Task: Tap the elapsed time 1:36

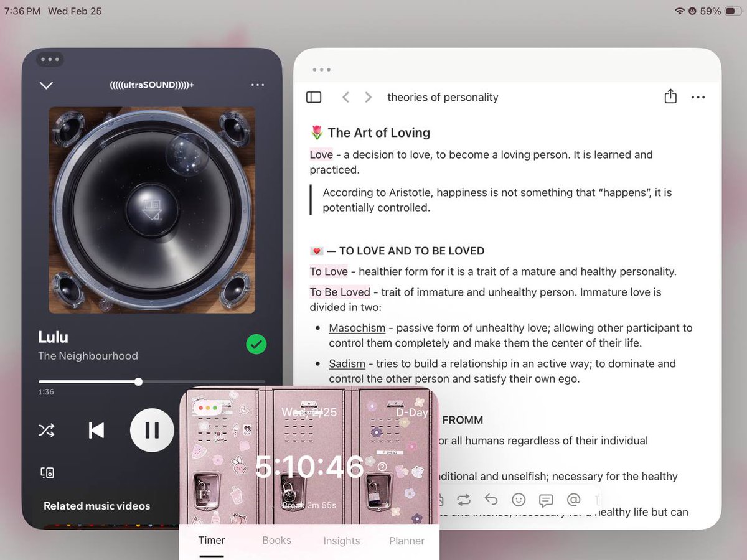Action: coord(46,392)
